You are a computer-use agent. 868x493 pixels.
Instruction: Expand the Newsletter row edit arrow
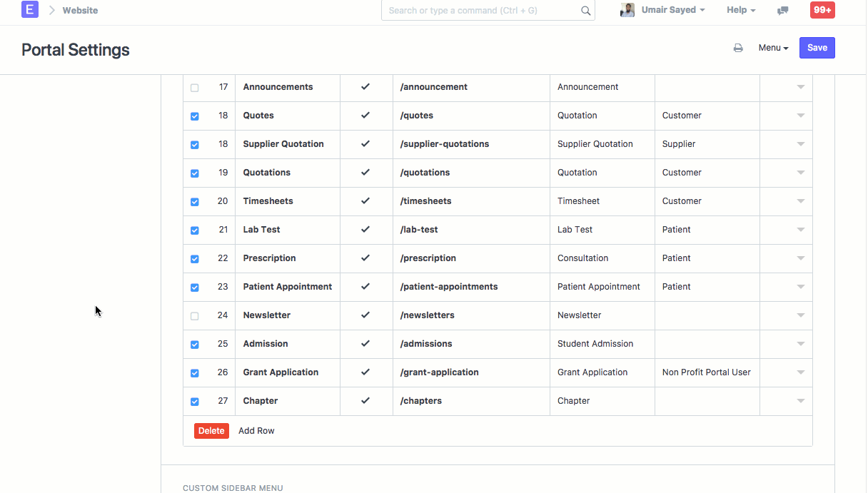tap(800, 315)
